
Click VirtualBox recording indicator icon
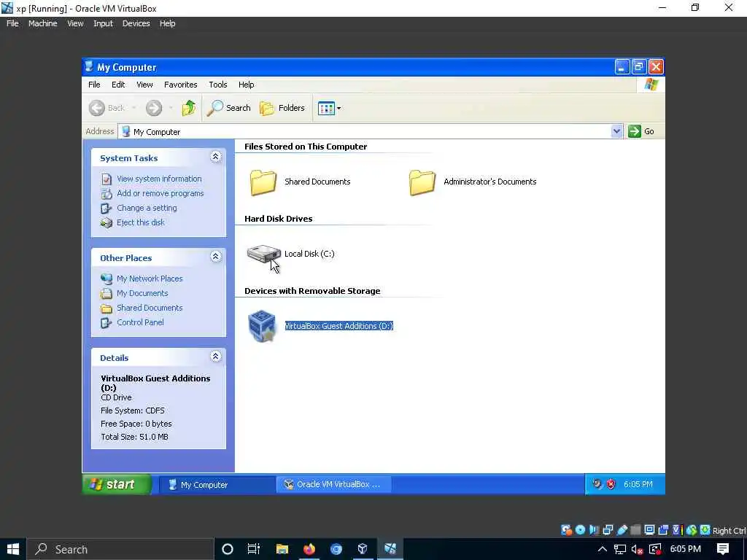pyautogui.click(x=663, y=530)
